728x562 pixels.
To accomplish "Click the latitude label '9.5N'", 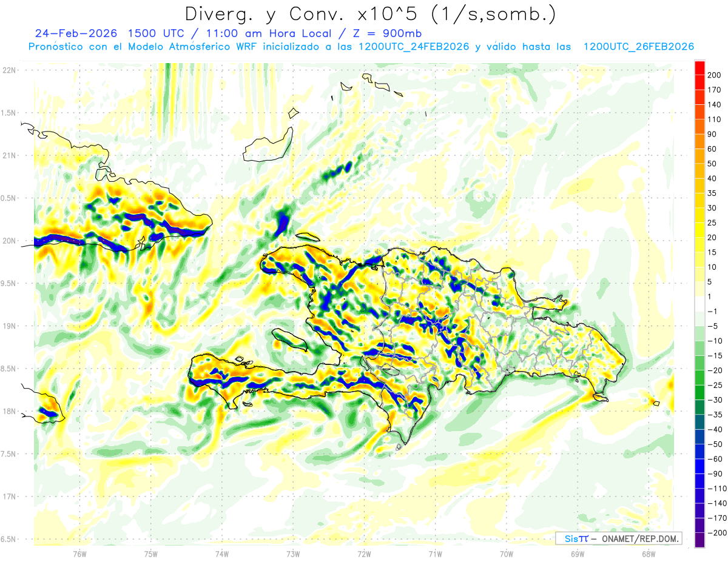I will (x=9, y=283).
